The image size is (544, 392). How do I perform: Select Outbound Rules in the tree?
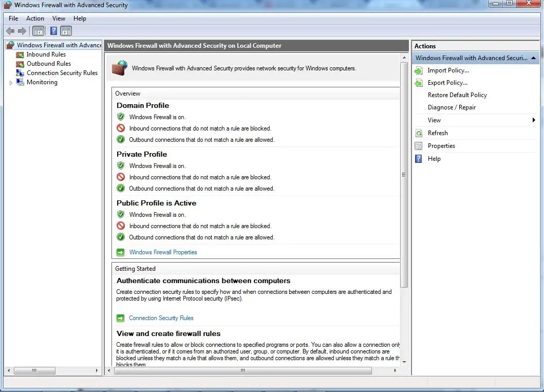coord(48,64)
